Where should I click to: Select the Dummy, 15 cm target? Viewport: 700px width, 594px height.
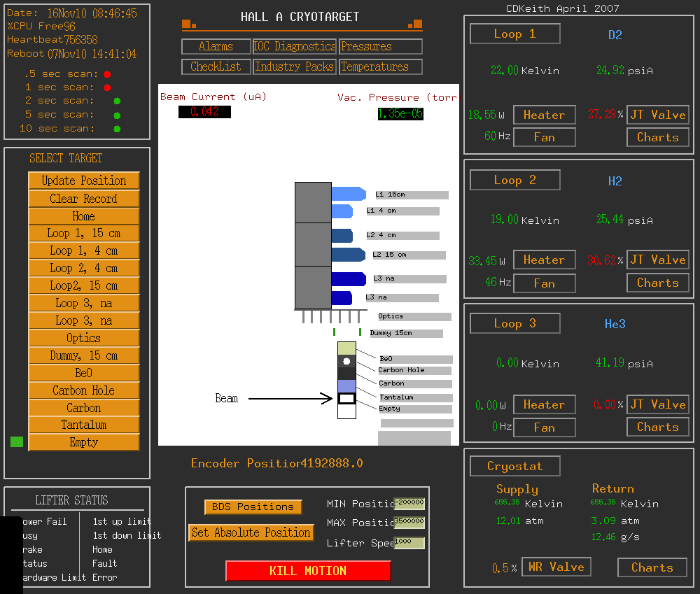point(84,355)
